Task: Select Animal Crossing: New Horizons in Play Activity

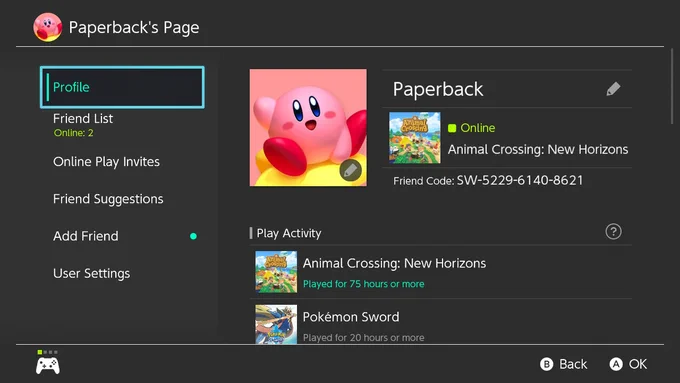Action: tap(441, 272)
